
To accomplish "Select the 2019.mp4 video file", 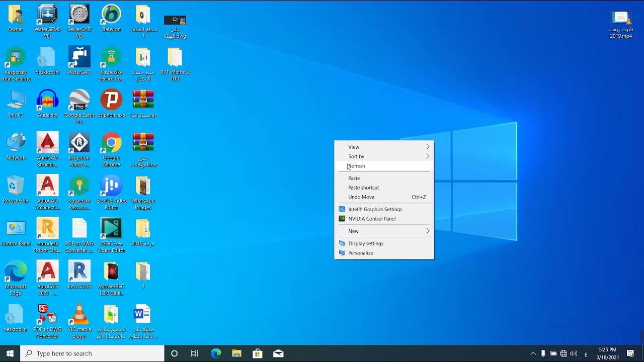I will click(x=621, y=25).
